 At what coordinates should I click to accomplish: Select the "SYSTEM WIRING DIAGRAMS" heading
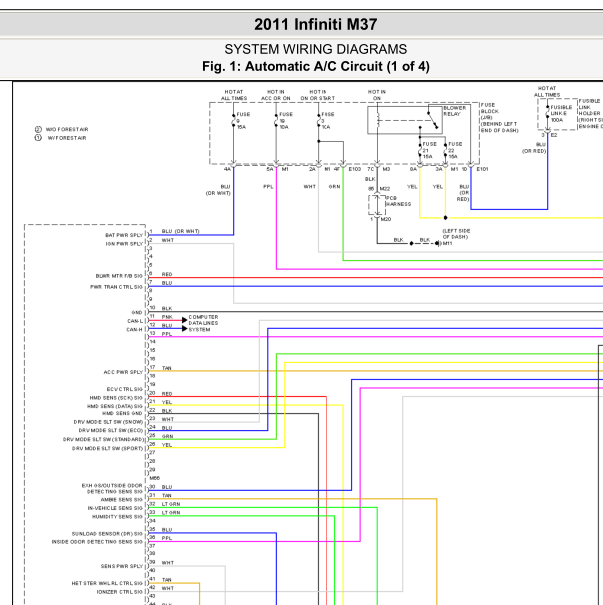(x=316, y=49)
